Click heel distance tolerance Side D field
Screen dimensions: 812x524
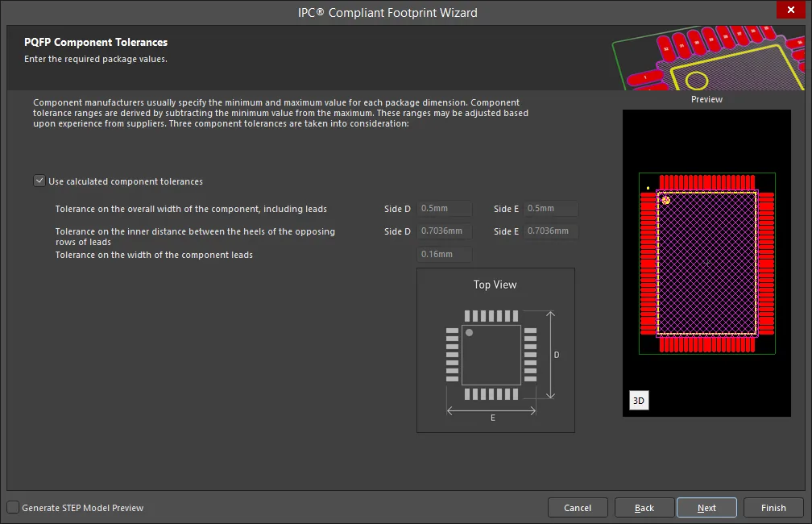tap(445, 231)
